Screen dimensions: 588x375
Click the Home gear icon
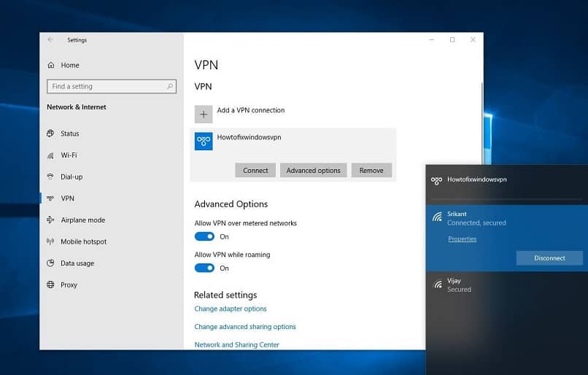click(x=50, y=65)
